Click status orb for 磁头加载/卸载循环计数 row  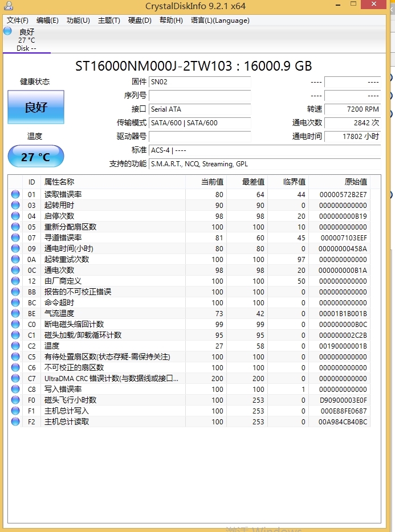15,335
